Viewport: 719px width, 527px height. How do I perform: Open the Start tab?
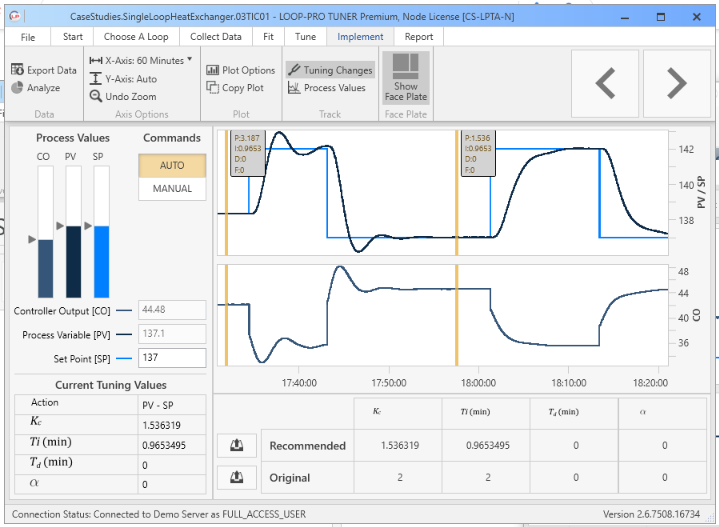(x=72, y=37)
